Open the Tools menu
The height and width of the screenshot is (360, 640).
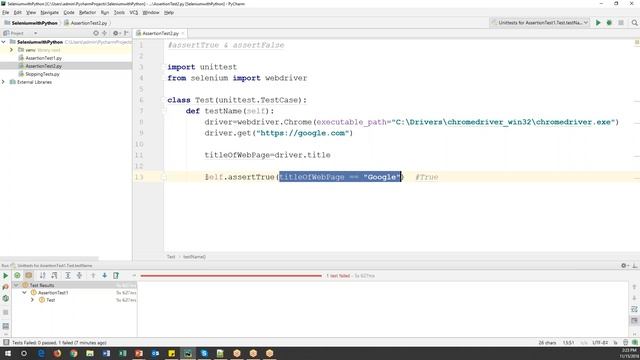pos(119,13)
